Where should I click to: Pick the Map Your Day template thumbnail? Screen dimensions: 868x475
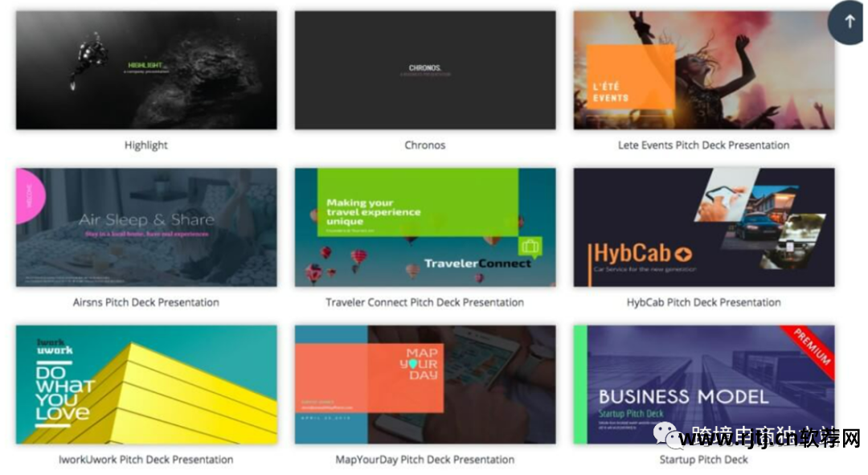425,385
